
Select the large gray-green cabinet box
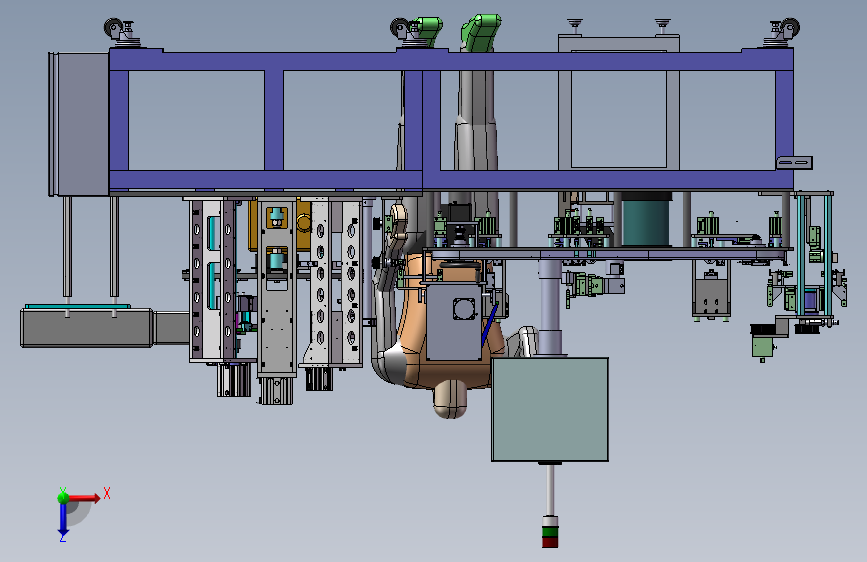(x=550, y=409)
